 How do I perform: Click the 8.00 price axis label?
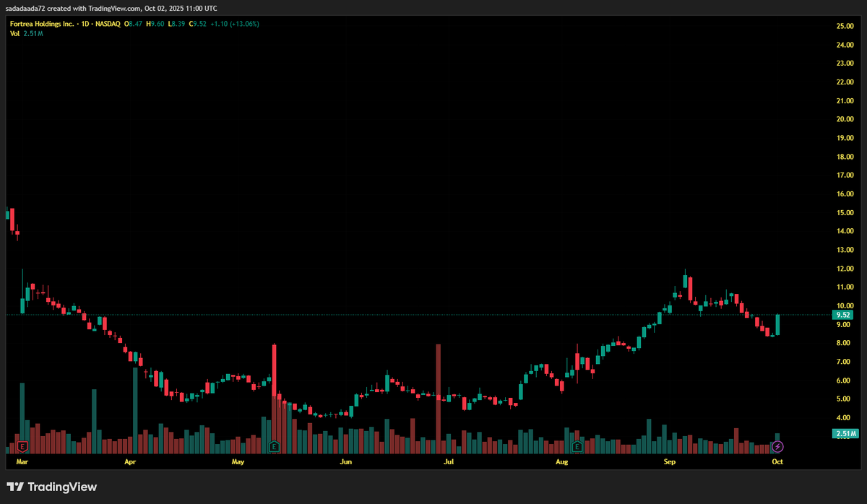click(x=845, y=343)
